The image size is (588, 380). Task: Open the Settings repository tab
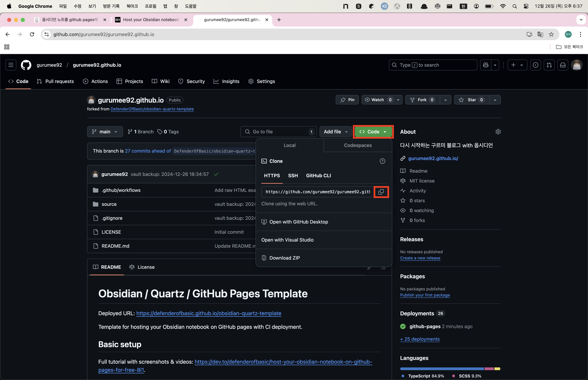[x=262, y=81]
